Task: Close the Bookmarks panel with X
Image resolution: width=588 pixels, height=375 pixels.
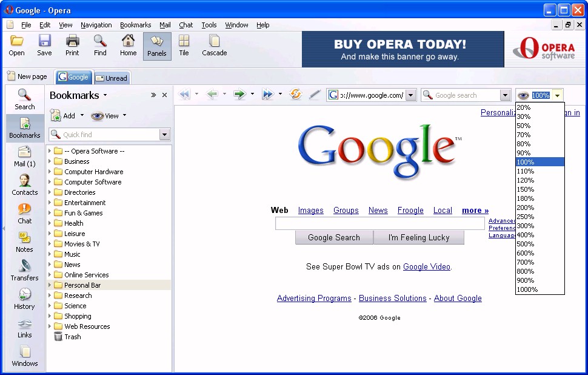Action: coord(164,95)
